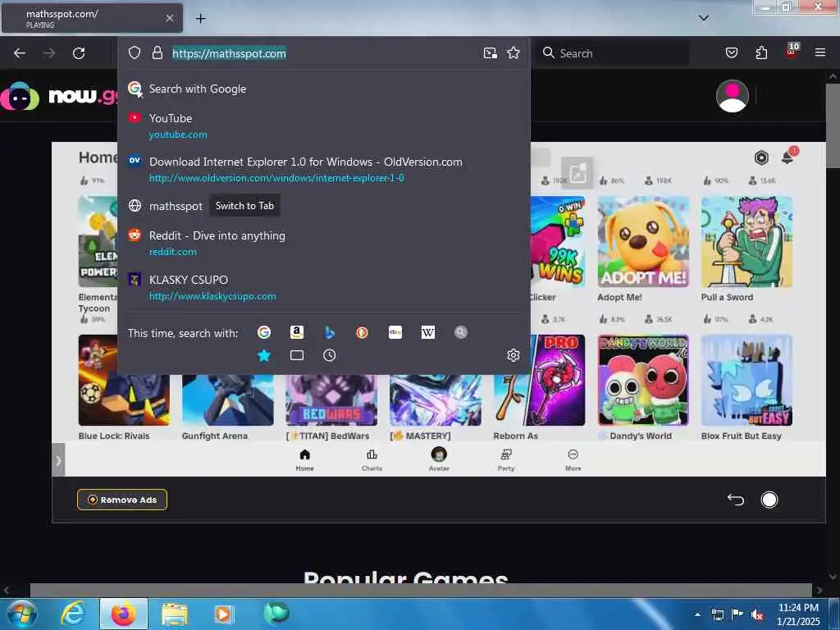Open Roblox Party bottom tab

(x=505, y=459)
